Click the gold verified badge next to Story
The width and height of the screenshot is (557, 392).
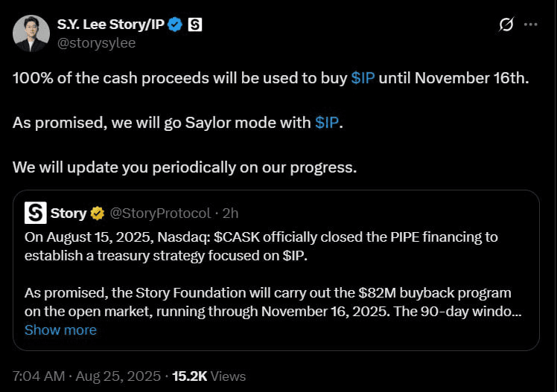(98, 213)
